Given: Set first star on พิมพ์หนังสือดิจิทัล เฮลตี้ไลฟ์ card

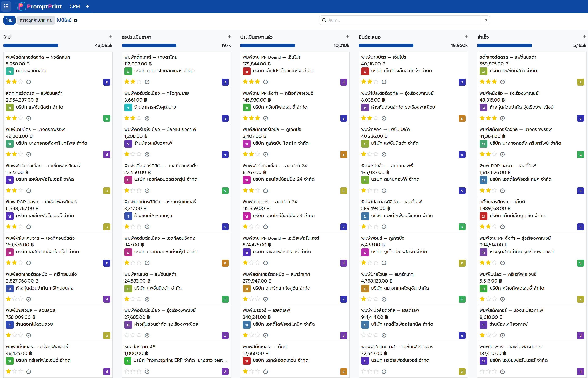Looking at the screenshot, I should [x=364, y=335].
